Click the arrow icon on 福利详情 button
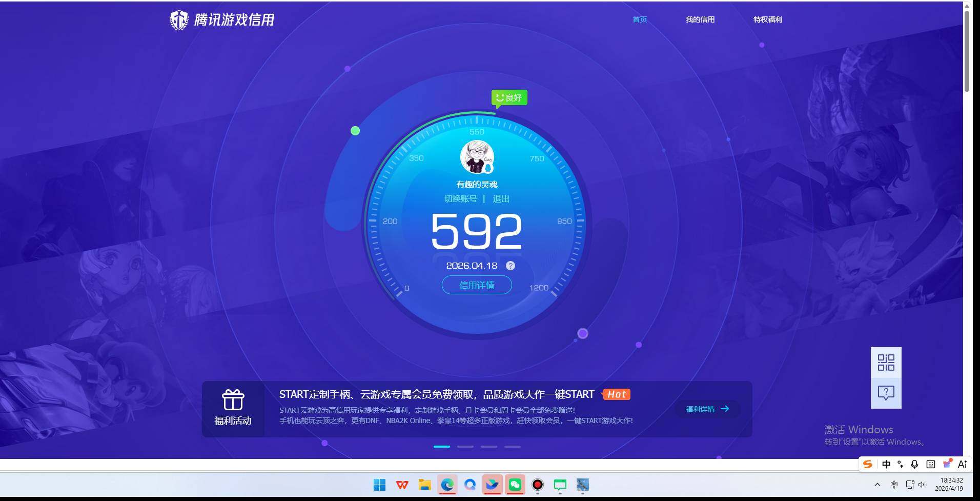This screenshot has width=980, height=501. click(724, 409)
